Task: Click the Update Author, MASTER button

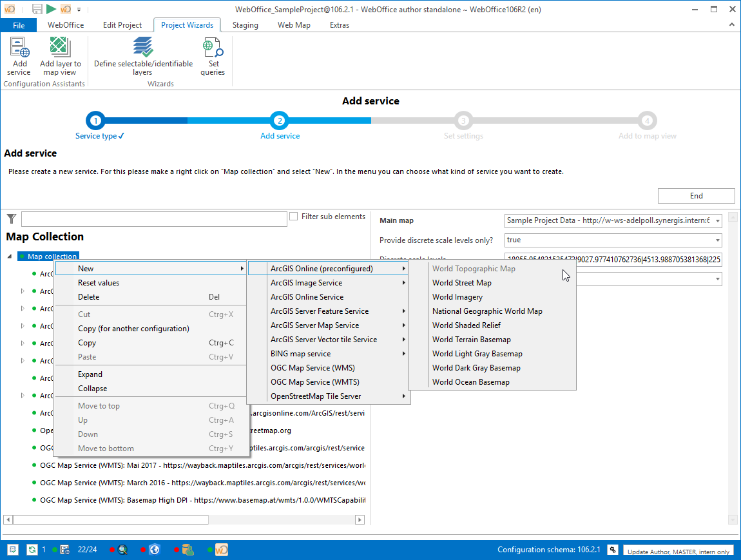Action: tap(678, 552)
